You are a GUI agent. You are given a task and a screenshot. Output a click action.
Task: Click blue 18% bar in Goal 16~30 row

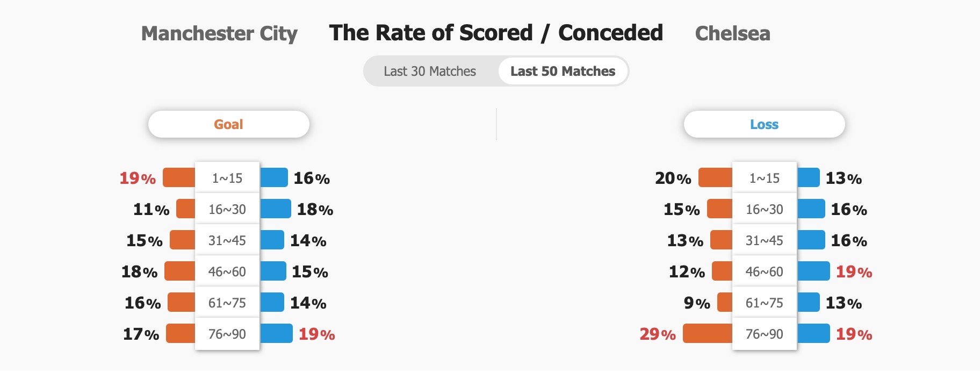tap(276, 209)
